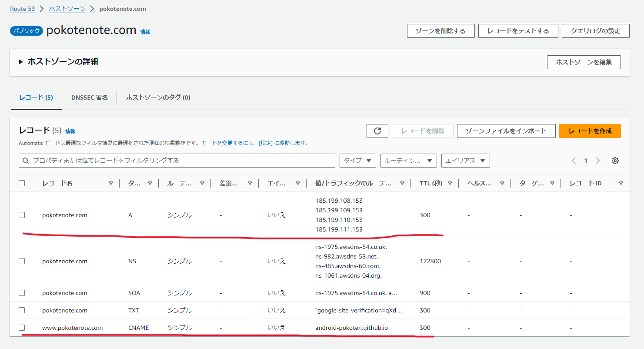Click レコードを作成 button

[x=590, y=131]
